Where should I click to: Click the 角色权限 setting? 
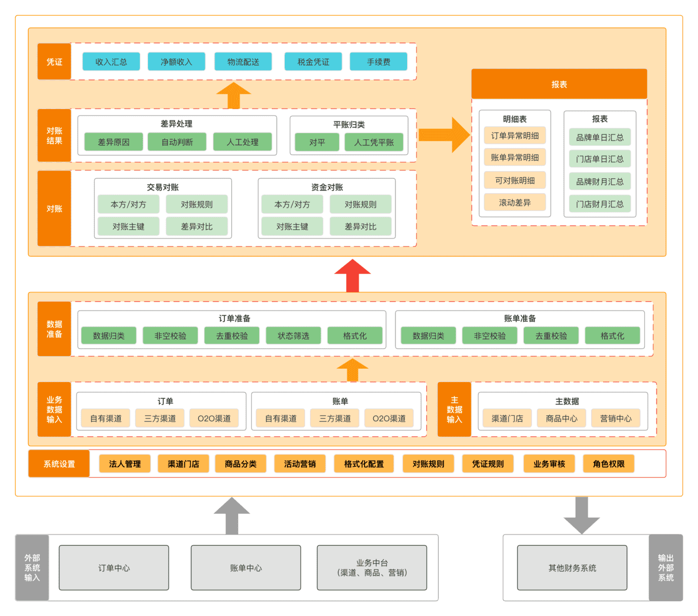[609, 464]
